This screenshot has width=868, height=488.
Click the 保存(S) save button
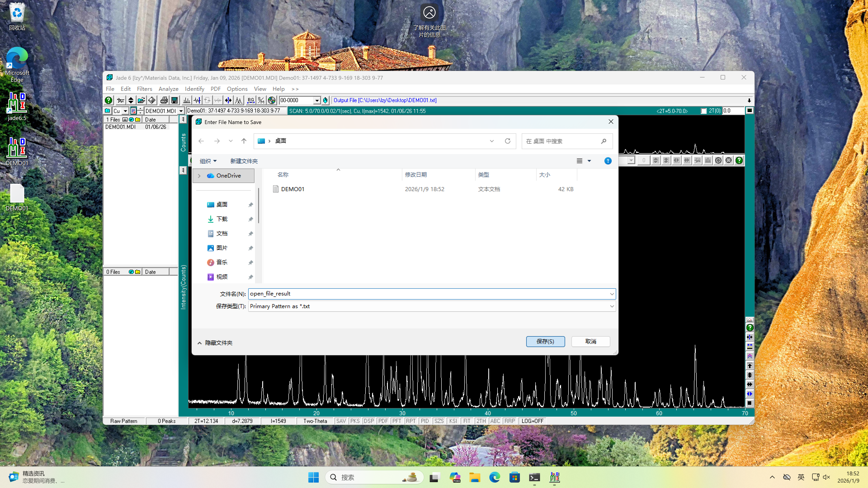[545, 341]
